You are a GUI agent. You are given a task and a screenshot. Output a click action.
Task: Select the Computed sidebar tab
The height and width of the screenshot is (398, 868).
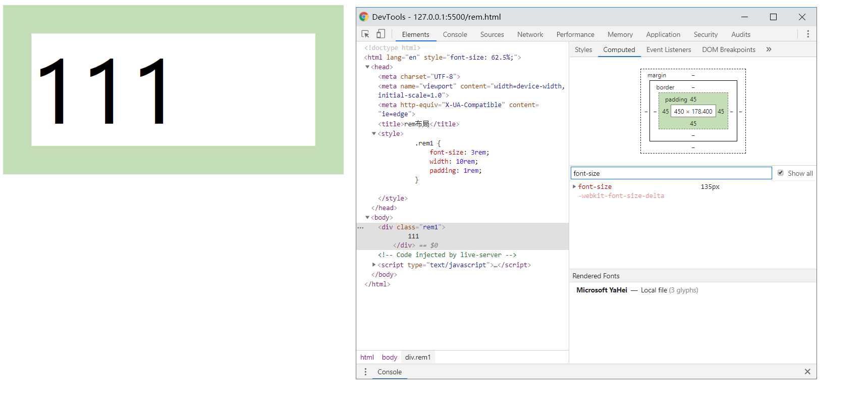pos(619,49)
